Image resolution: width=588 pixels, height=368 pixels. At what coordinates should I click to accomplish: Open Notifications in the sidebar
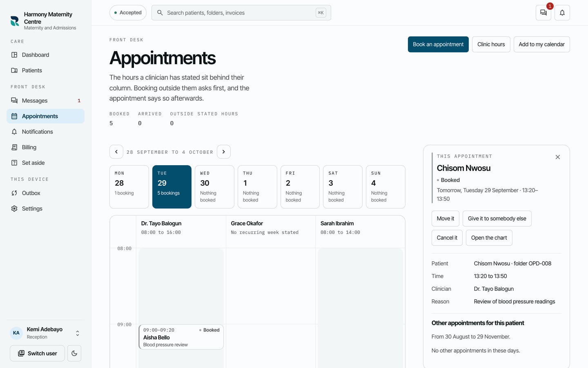[x=45, y=132]
